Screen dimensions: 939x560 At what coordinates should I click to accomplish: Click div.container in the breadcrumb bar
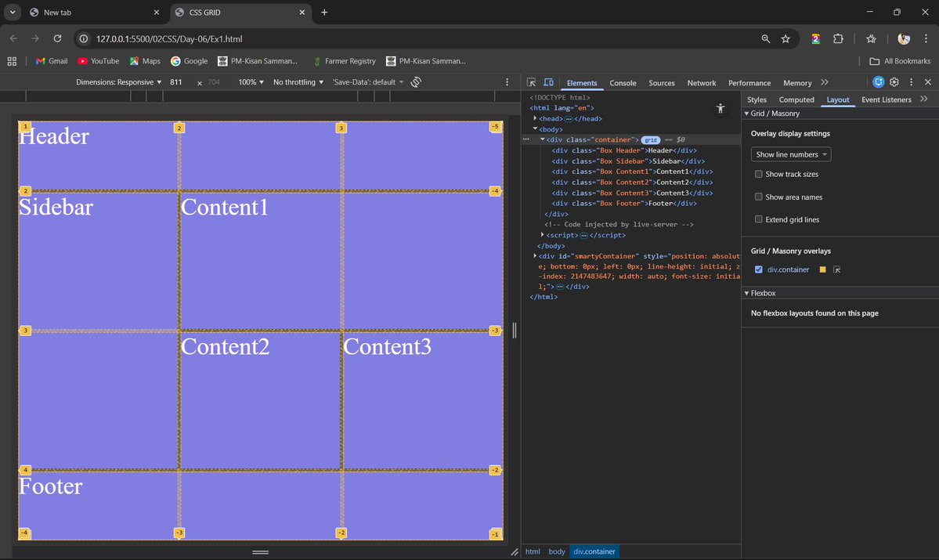[x=594, y=551]
